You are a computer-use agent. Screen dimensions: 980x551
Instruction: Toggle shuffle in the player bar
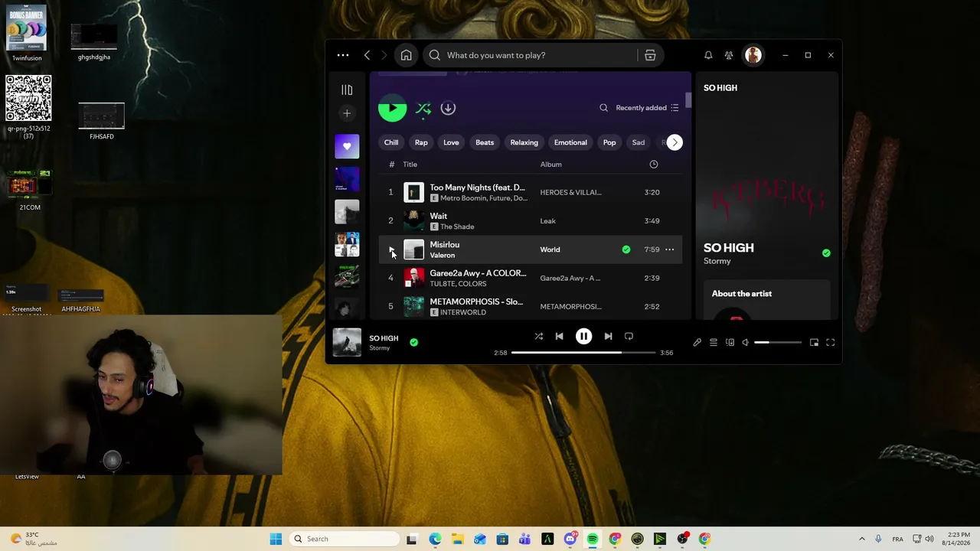(x=538, y=336)
